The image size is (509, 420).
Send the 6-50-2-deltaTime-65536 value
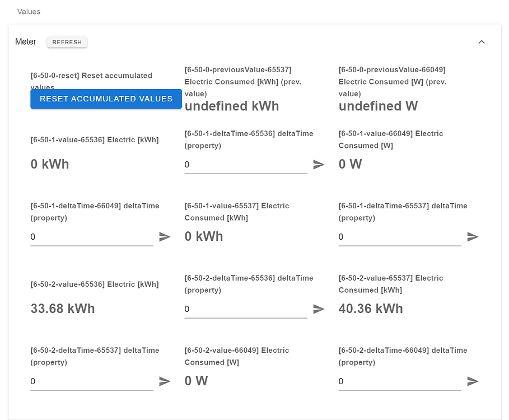click(319, 309)
